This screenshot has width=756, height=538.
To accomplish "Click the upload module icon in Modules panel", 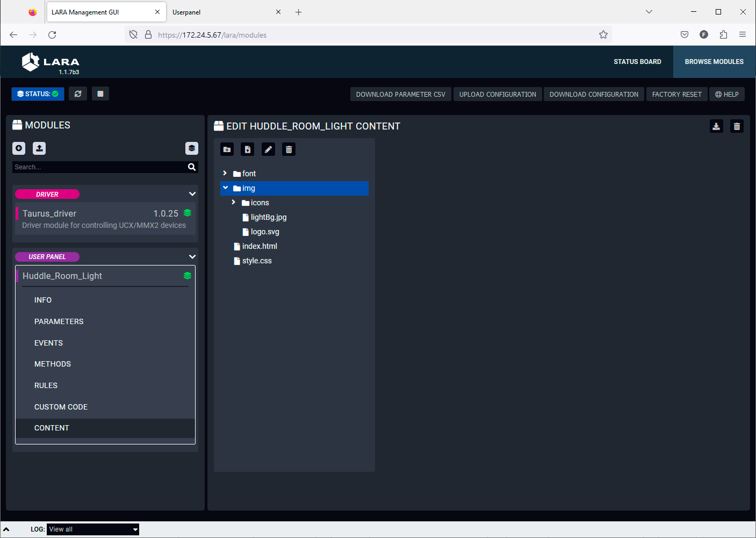I will tap(39, 148).
